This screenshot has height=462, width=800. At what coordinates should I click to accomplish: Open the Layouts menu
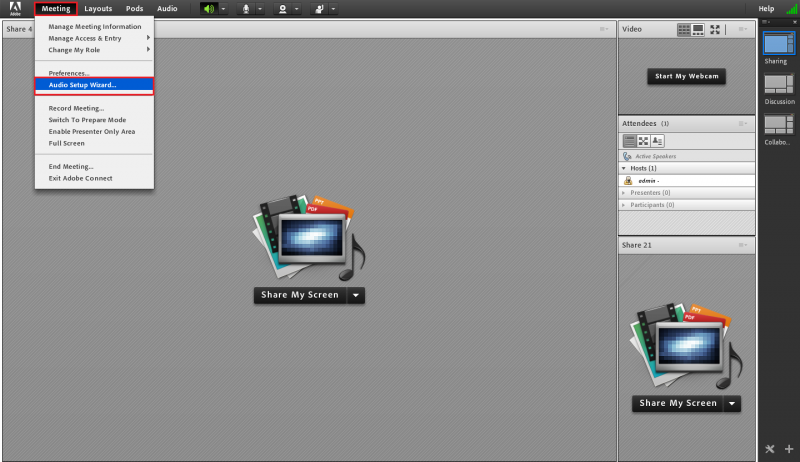click(98, 8)
